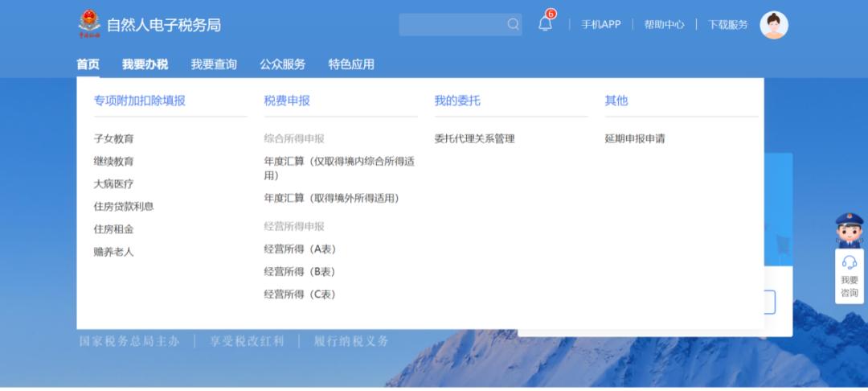Open the 帮助中心 link
868x391 pixels.
click(664, 25)
